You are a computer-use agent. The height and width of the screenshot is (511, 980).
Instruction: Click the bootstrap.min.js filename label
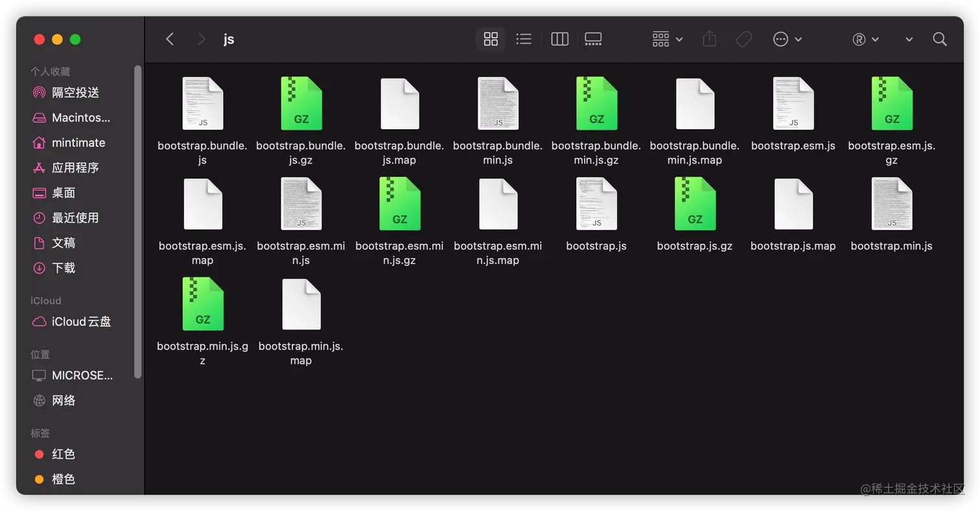click(x=892, y=246)
